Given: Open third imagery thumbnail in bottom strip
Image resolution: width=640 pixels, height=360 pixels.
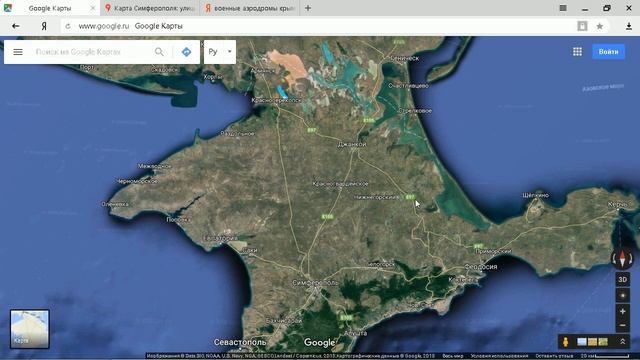Looking at the screenshot, I should tap(603, 342).
